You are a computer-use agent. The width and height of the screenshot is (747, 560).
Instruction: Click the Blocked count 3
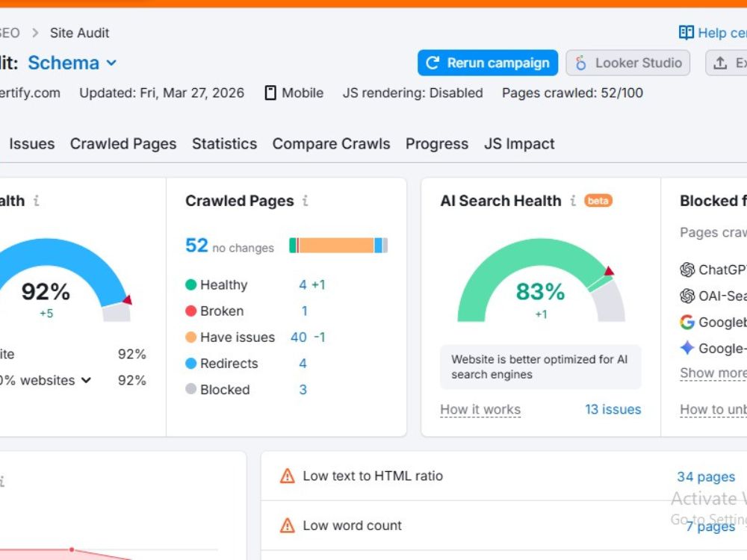[x=303, y=390]
